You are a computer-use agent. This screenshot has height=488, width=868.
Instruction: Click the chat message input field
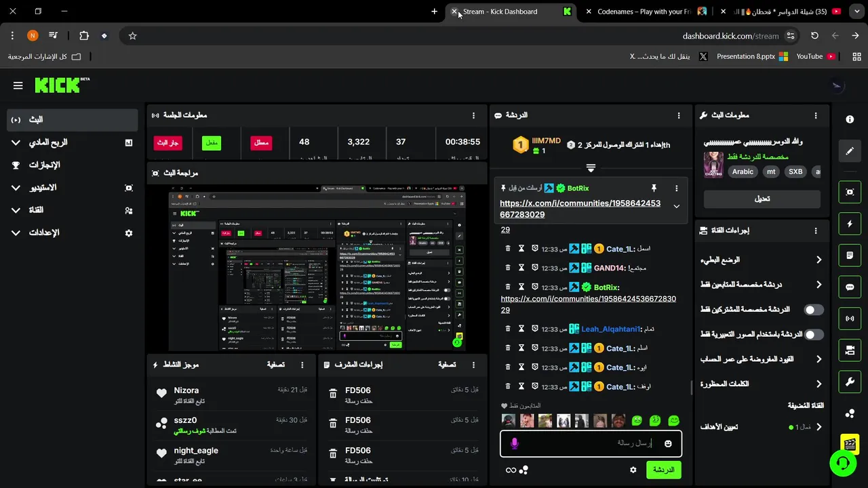tap(590, 443)
